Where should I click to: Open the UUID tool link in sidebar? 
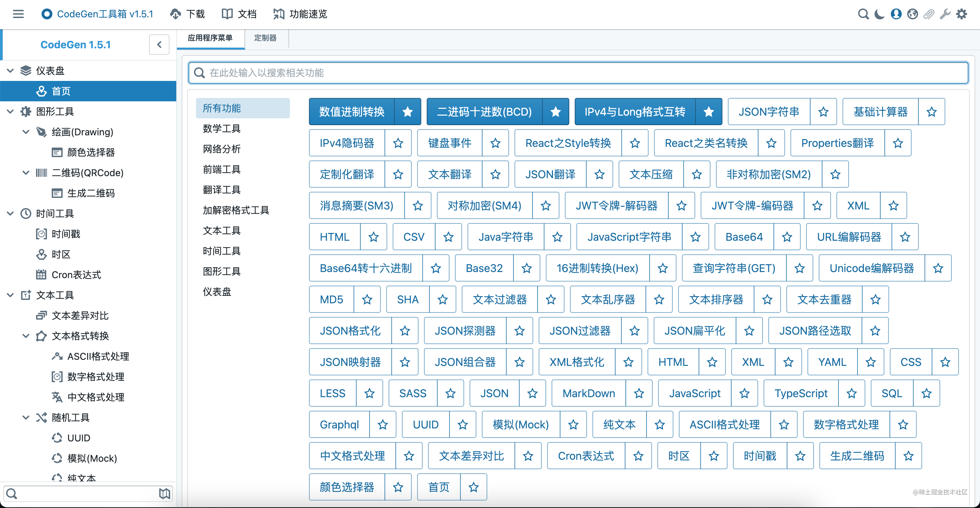[79, 438]
